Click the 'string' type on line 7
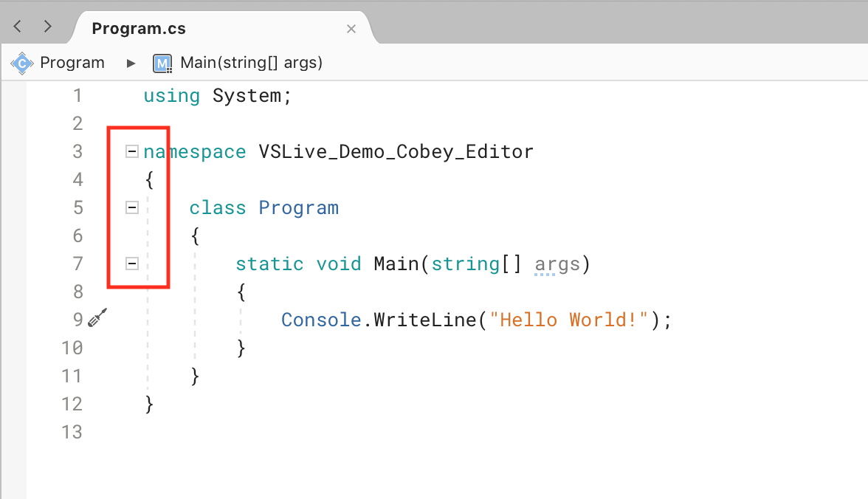The image size is (868, 499). (466, 264)
